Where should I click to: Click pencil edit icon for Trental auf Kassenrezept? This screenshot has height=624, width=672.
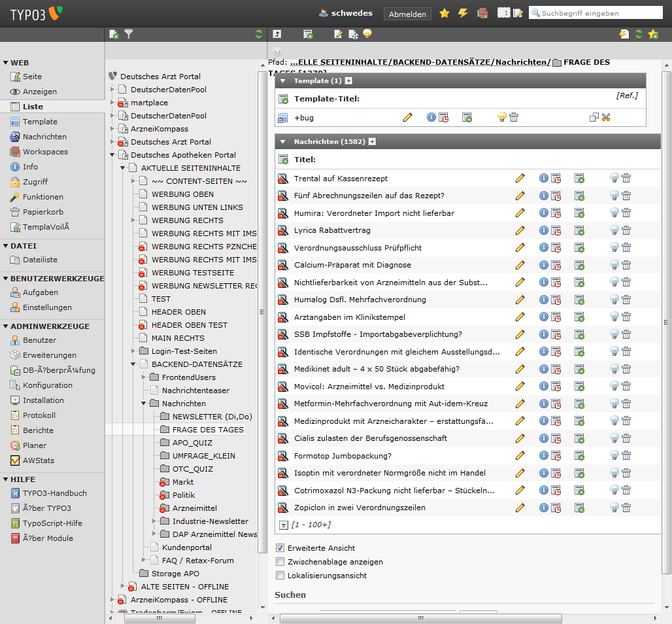point(520,178)
